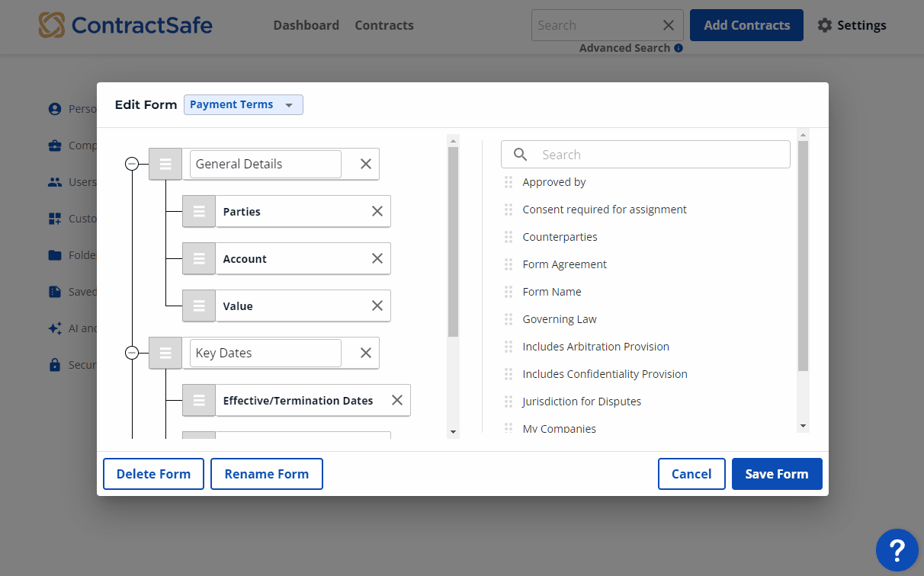Remove the Account field with X

point(377,258)
